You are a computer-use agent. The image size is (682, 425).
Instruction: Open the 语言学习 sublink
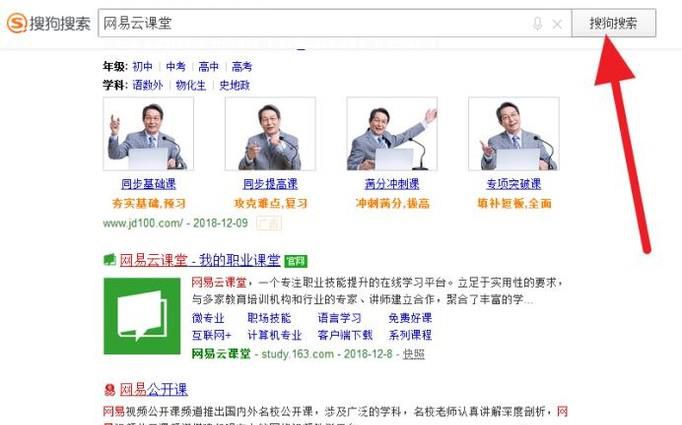pos(339,318)
